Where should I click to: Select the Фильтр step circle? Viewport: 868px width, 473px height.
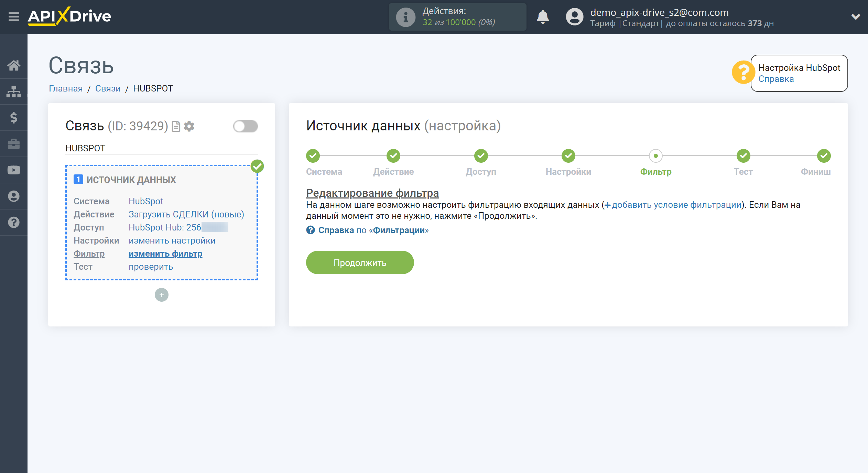(656, 156)
